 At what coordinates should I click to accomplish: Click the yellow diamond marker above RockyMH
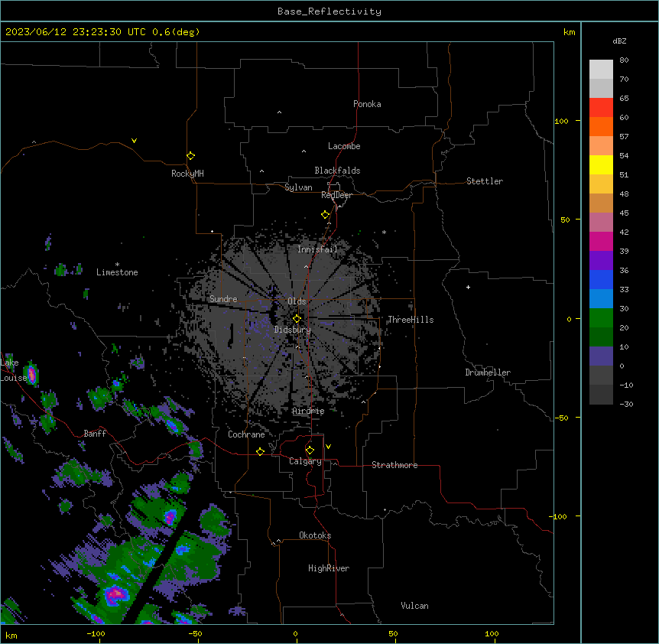(190, 156)
